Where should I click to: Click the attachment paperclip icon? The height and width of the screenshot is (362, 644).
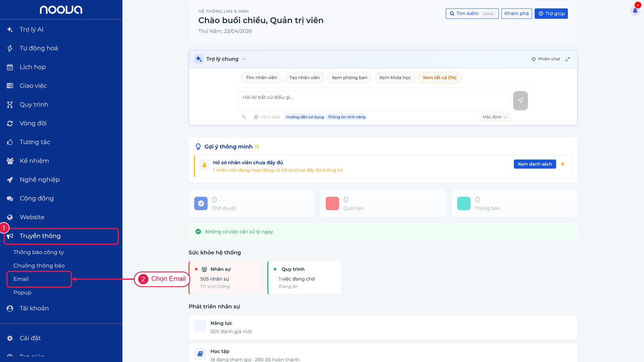(244, 117)
